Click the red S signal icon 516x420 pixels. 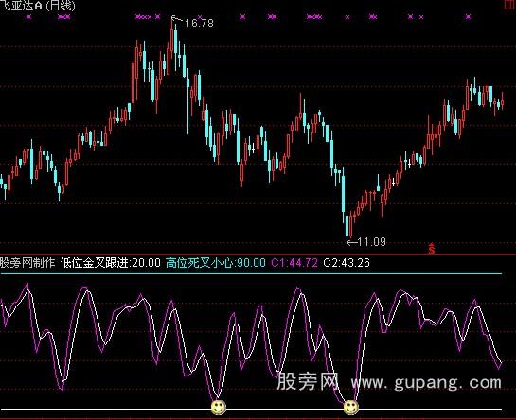(432, 249)
